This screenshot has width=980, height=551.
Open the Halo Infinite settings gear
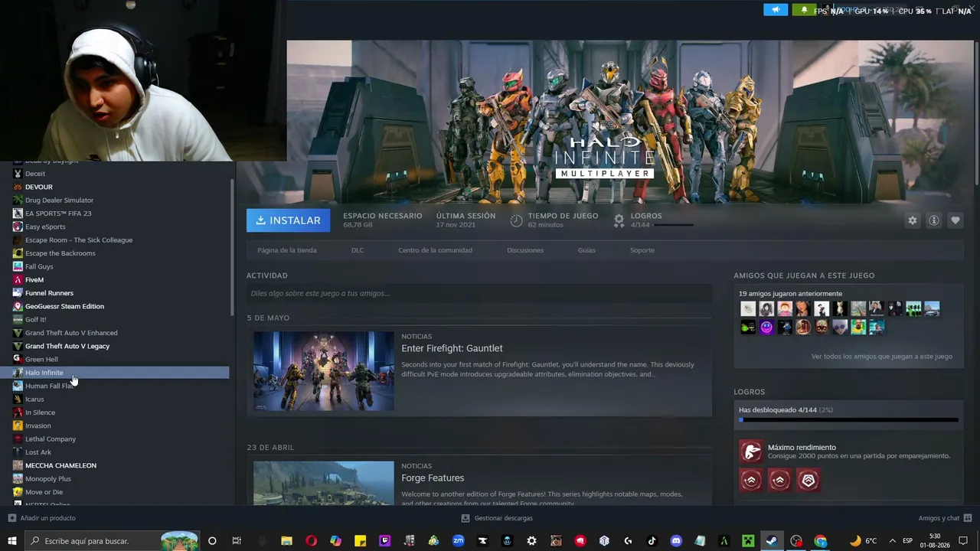912,220
